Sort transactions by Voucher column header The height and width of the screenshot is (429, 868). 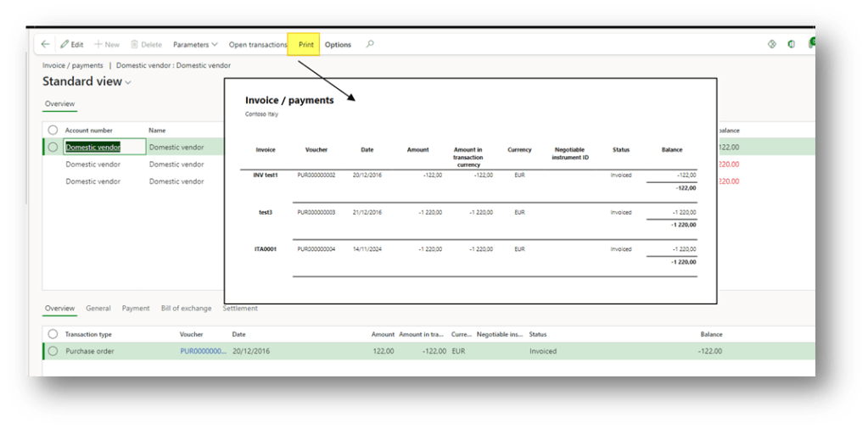coord(191,334)
